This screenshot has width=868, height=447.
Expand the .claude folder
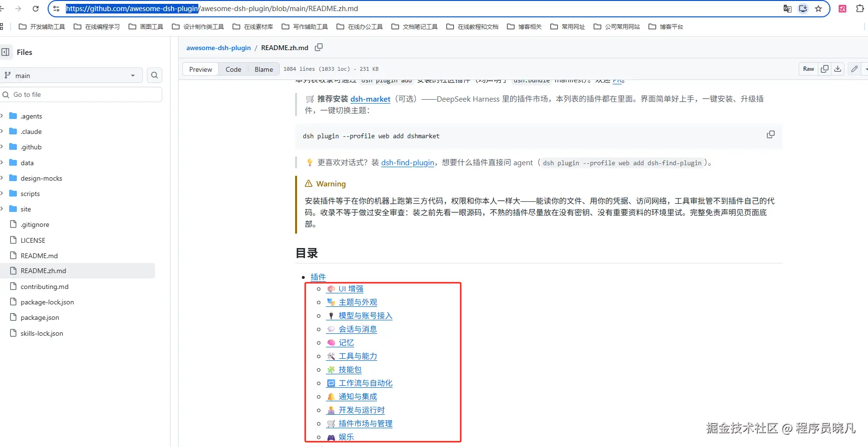pyautogui.click(x=2, y=131)
